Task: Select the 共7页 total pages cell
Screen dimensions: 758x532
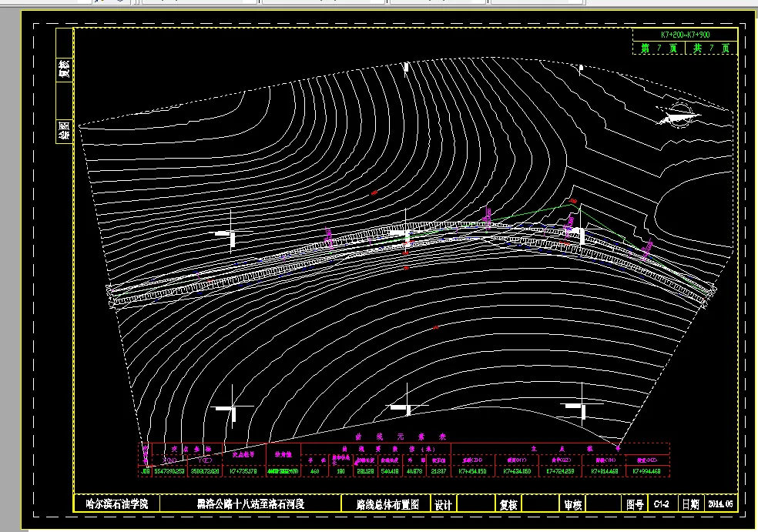Action: coord(710,48)
